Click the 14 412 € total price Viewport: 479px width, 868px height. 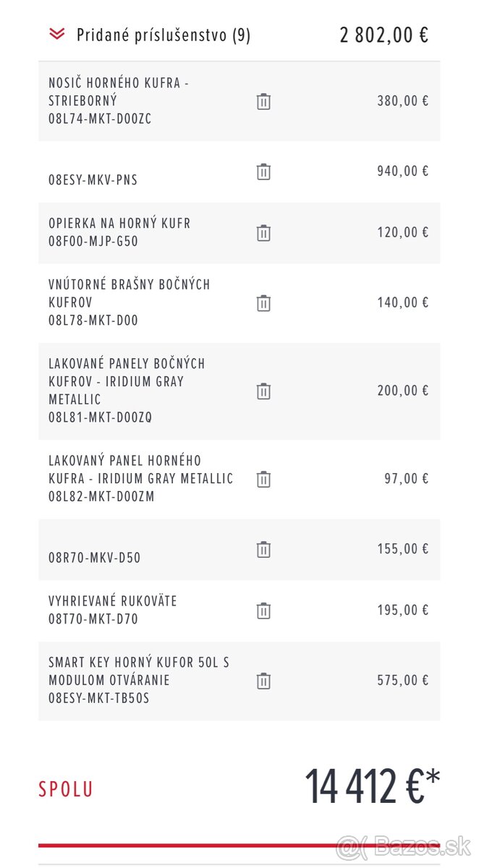(371, 786)
